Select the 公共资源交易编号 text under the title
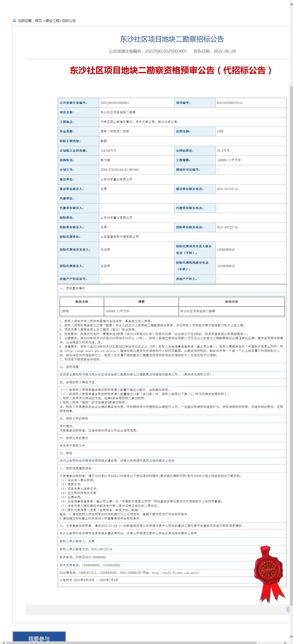 click(148, 51)
